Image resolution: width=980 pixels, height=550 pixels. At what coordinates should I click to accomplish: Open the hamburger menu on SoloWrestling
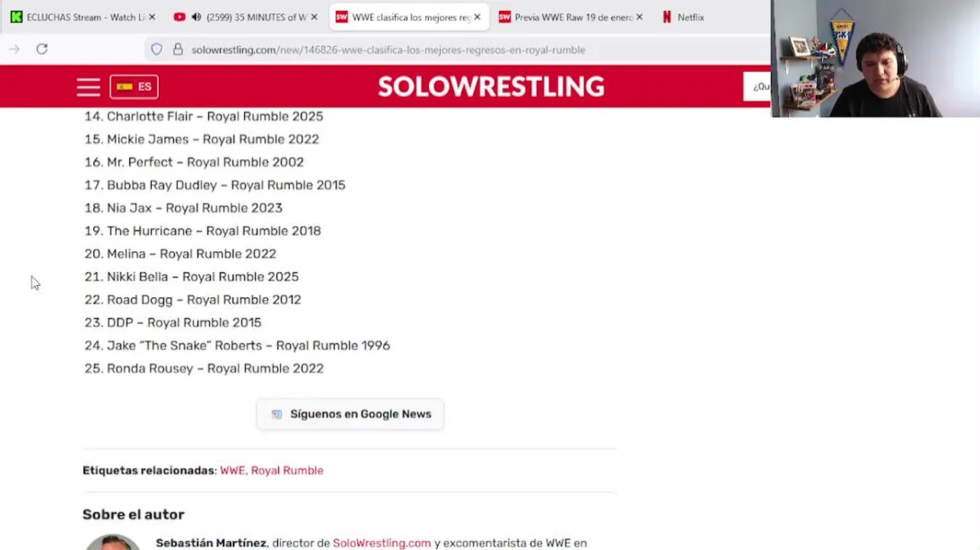[x=89, y=87]
